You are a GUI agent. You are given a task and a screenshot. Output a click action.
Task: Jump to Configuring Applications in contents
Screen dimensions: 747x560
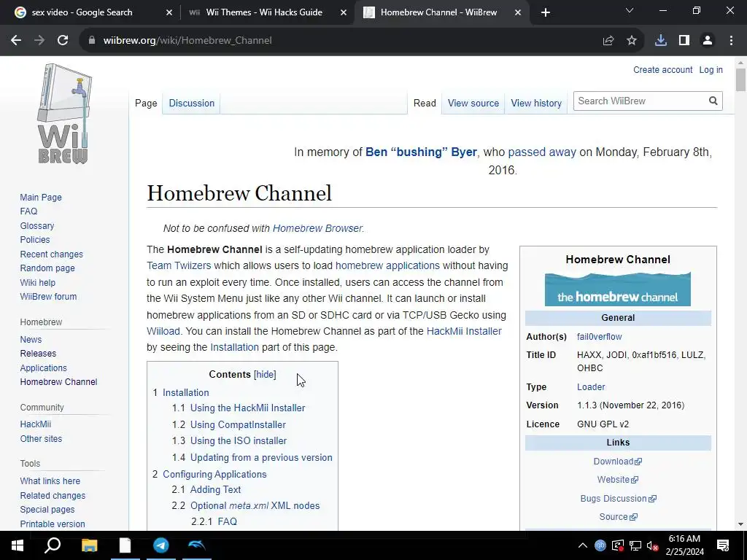[x=214, y=474]
